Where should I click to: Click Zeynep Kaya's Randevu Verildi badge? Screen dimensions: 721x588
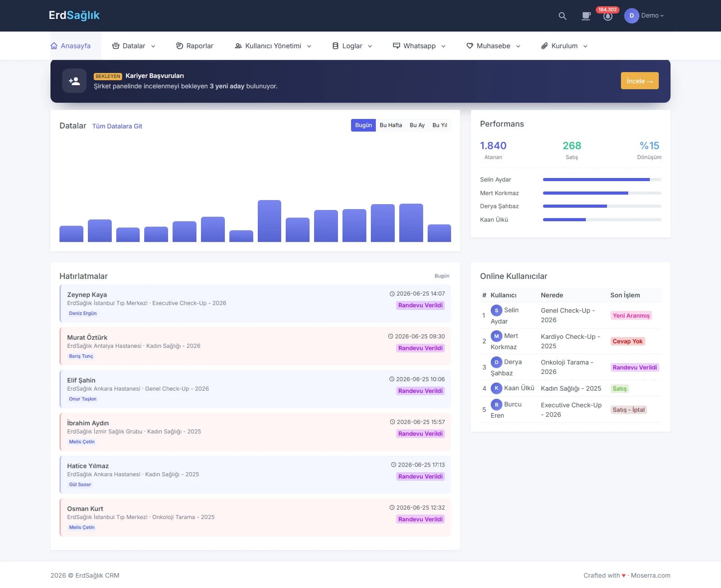[420, 305]
